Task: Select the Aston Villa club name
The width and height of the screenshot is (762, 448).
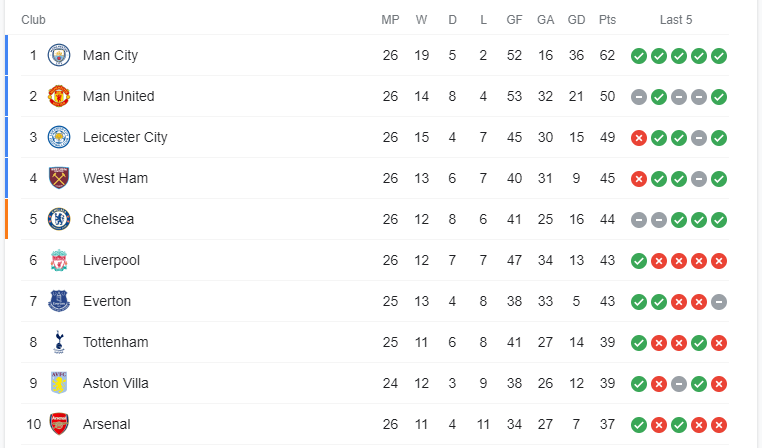Action: click(116, 383)
